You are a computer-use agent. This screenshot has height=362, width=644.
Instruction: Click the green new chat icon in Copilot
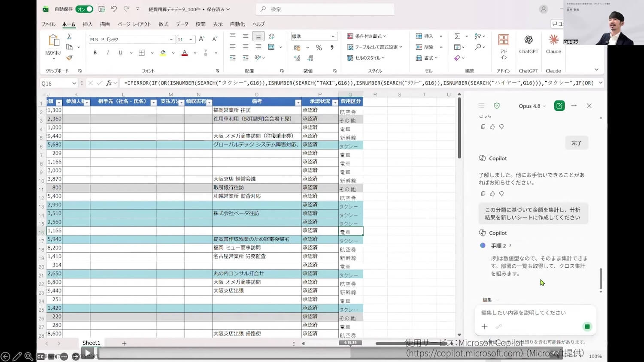(x=559, y=106)
